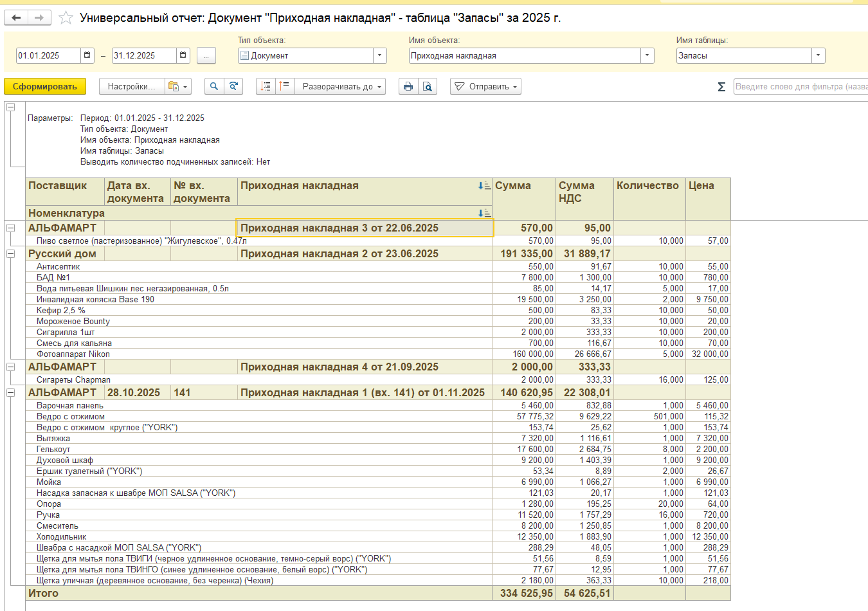Collapse the Русский дом group
868x611 pixels.
(x=11, y=254)
